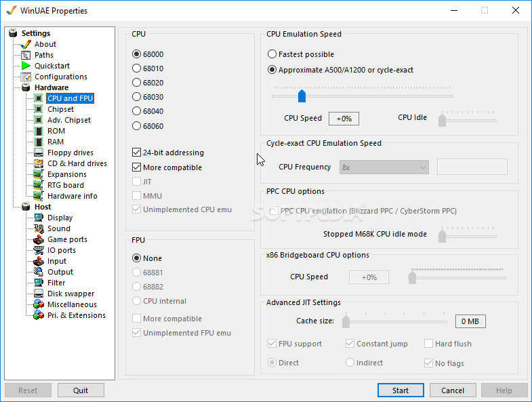532x402 pixels.
Task: Click the CD & Hard drives icon
Action: pyautogui.click(x=39, y=163)
